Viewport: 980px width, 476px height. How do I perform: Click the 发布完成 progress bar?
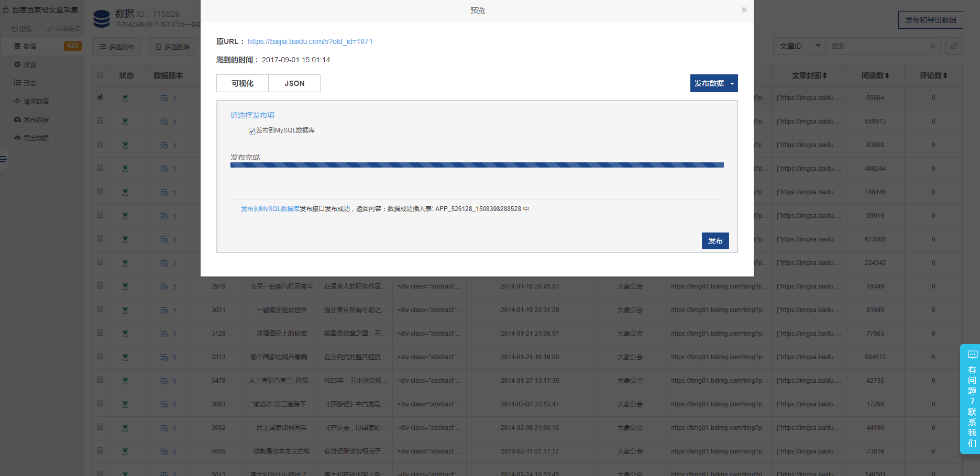point(477,165)
